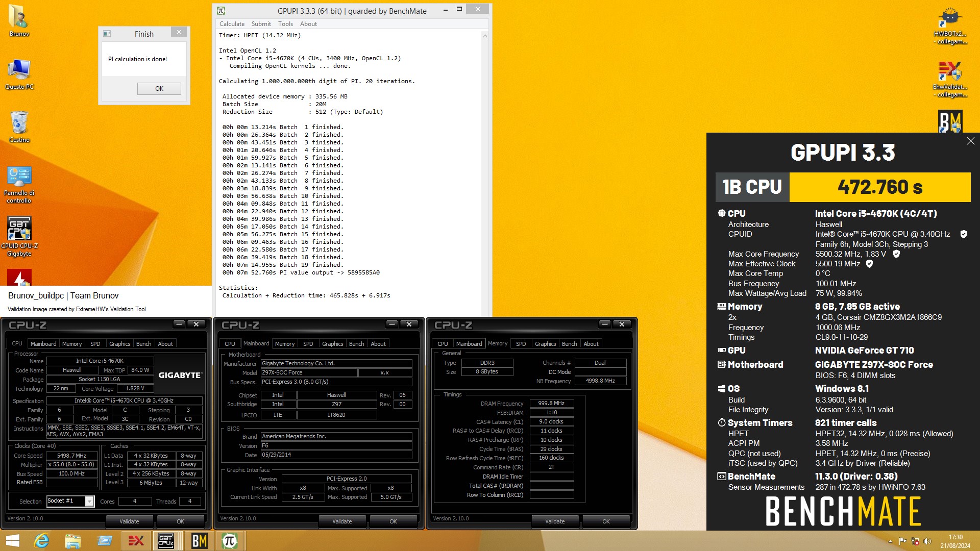
Task: Click the network icon in system tray
Action: [915, 541]
